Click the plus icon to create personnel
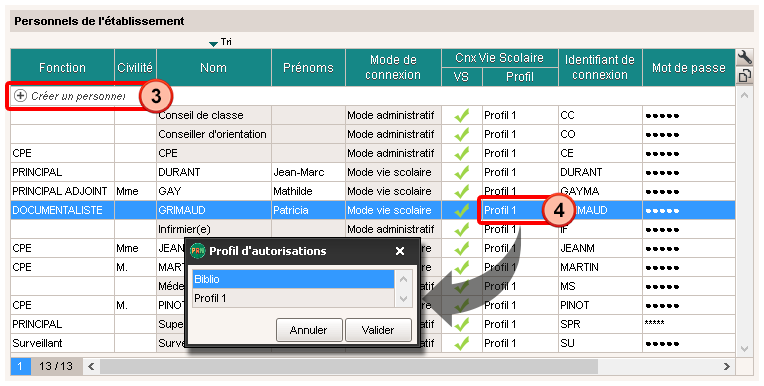Viewport: 764px width, 386px height. pyautogui.click(x=20, y=96)
